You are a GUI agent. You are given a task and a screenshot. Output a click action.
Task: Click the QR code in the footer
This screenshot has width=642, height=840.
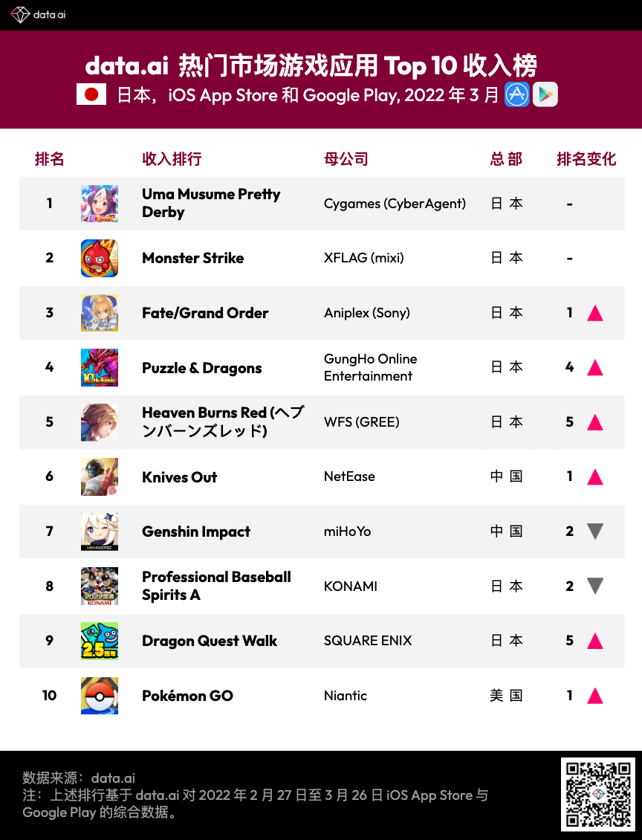(597, 794)
